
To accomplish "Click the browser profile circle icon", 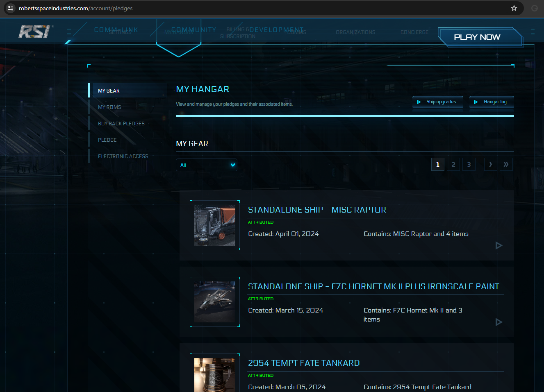I will click(534, 8).
